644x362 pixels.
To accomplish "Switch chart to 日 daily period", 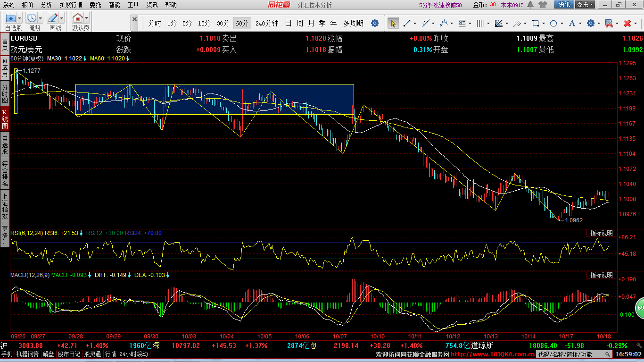I will (288, 23).
